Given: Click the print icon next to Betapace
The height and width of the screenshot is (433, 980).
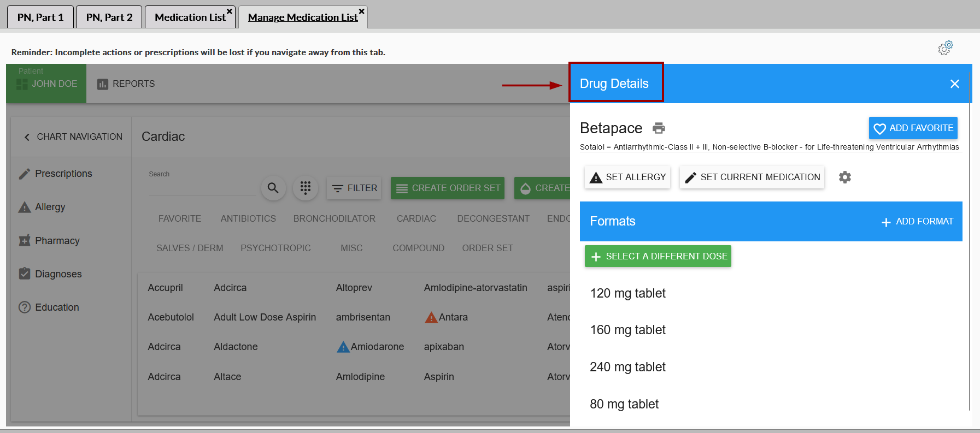Looking at the screenshot, I should [x=659, y=128].
